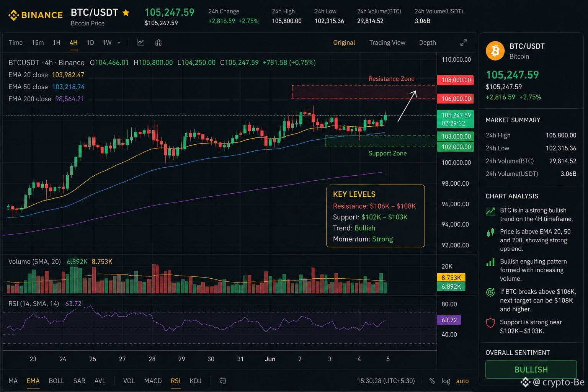This screenshot has width=588, height=392.
Task: Toggle the EMA indicator
Action: point(33,381)
